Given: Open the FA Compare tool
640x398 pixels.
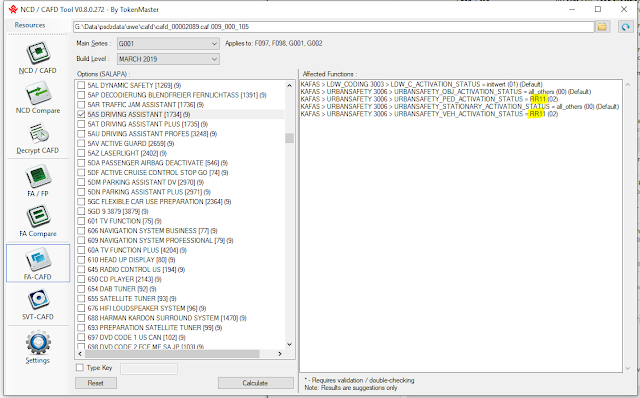Looking at the screenshot, I should (x=38, y=221).
